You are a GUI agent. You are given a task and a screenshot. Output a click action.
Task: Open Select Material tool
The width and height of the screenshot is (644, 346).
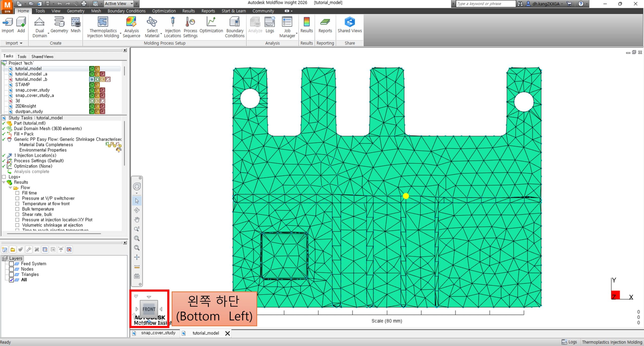152,27
